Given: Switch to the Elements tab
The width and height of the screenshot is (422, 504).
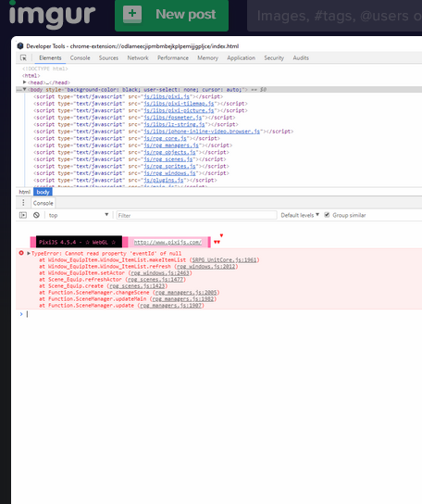Looking at the screenshot, I should (50, 57).
